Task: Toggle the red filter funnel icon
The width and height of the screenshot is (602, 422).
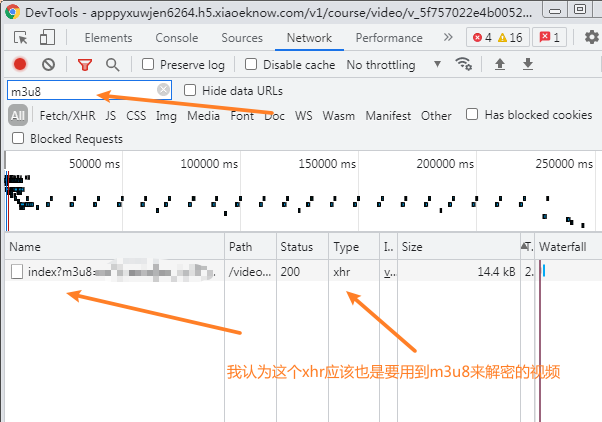Action: (85, 65)
